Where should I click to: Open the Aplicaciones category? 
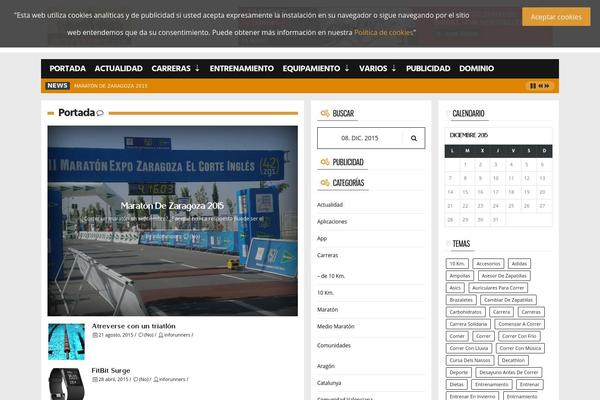pos(332,222)
